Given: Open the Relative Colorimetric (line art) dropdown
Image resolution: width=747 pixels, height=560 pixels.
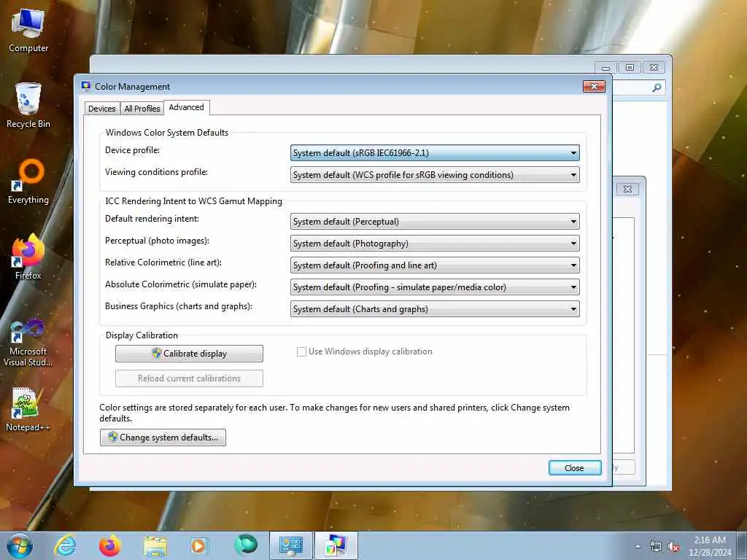Looking at the screenshot, I should click(x=435, y=265).
